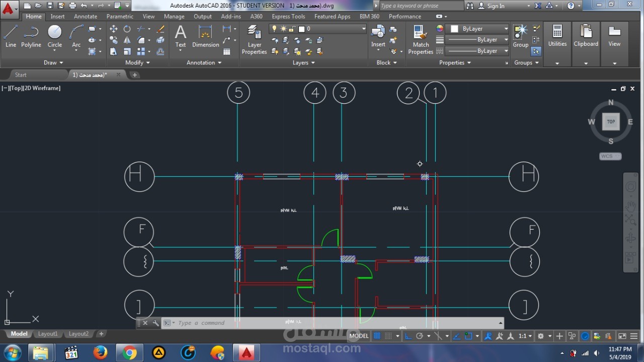Click the Autodesk Exchange Apps X icon

538,6
